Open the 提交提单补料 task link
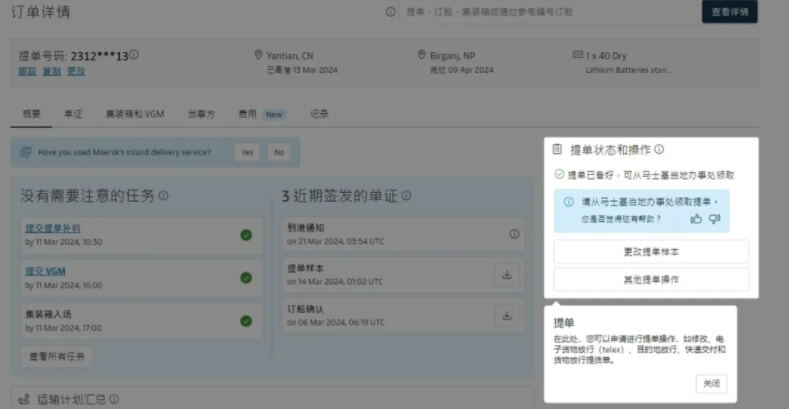789x409 pixels. (x=53, y=228)
